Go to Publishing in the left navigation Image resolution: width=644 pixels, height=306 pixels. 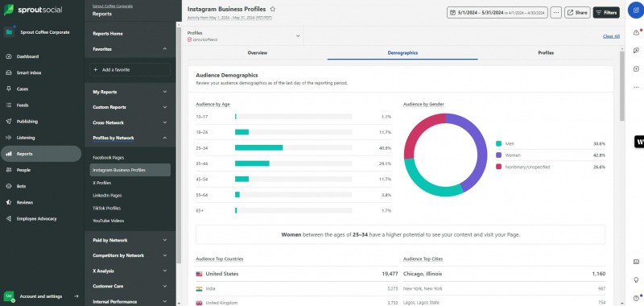click(27, 122)
